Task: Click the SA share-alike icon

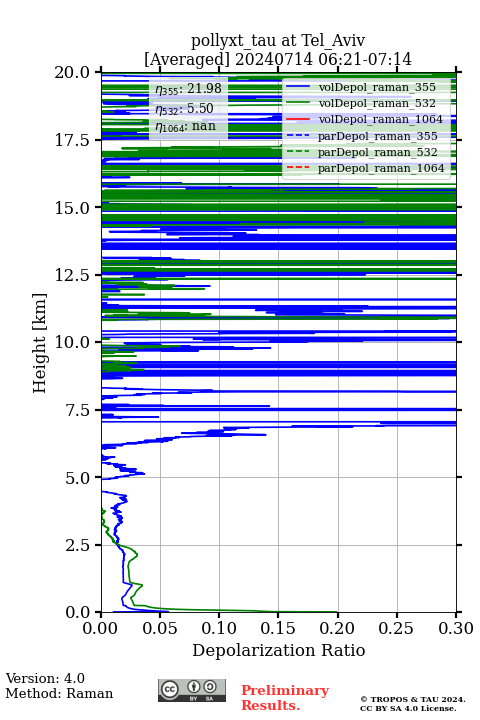Action: (210, 687)
